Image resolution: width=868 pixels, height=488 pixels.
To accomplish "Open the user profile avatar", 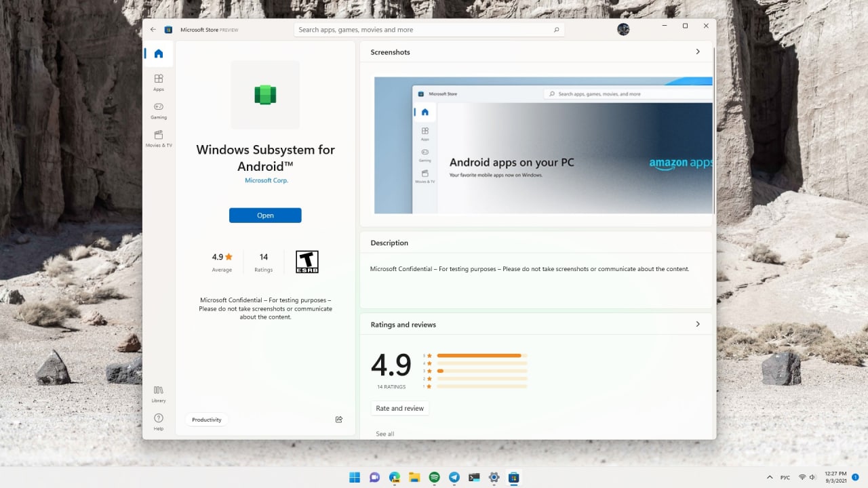I will pos(623,29).
